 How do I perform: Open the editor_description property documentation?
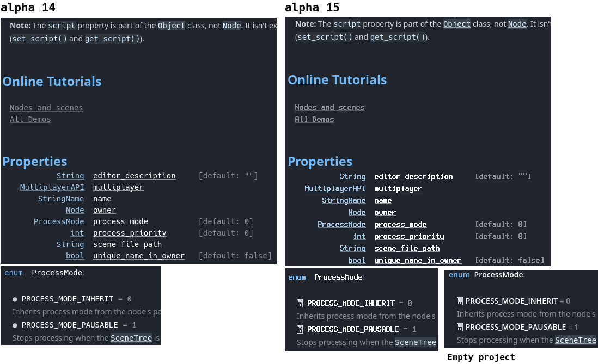pos(134,176)
